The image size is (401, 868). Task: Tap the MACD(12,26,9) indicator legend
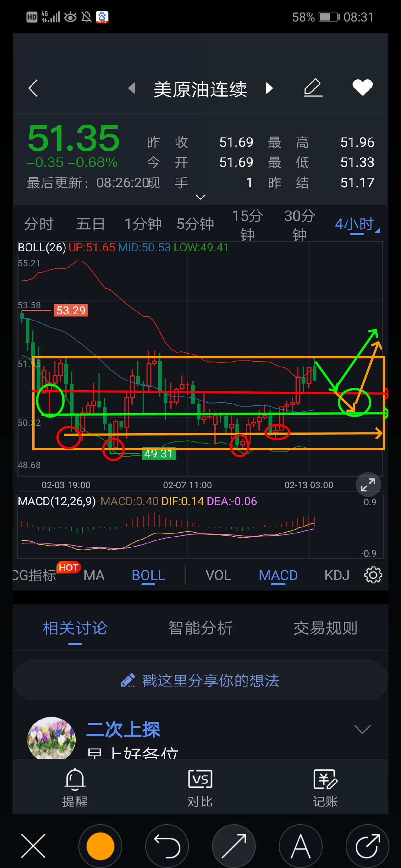pyautogui.click(x=57, y=501)
